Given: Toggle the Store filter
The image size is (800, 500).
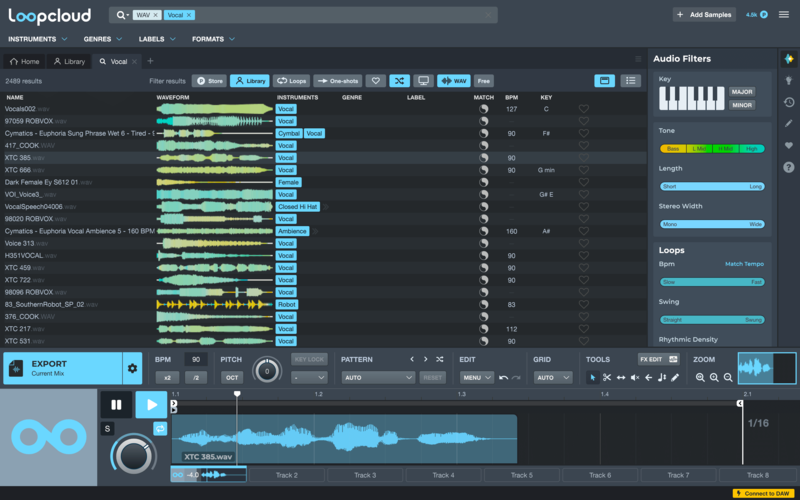Looking at the screenshot, I should [x=209, y=81].
